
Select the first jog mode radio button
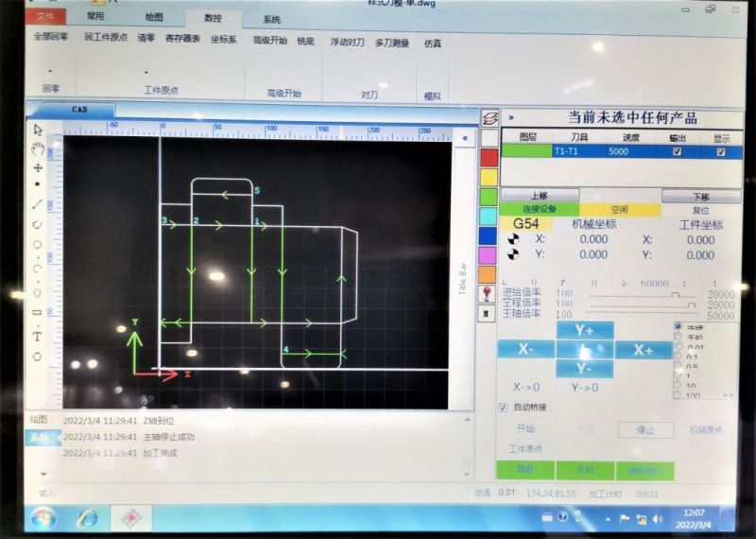tap(678, 326)
